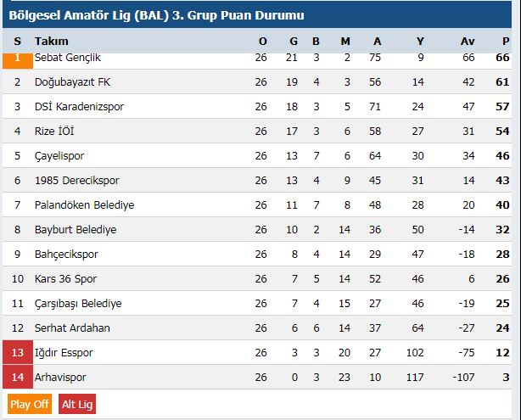Select Çayelispor in the standings

[59, 156]
